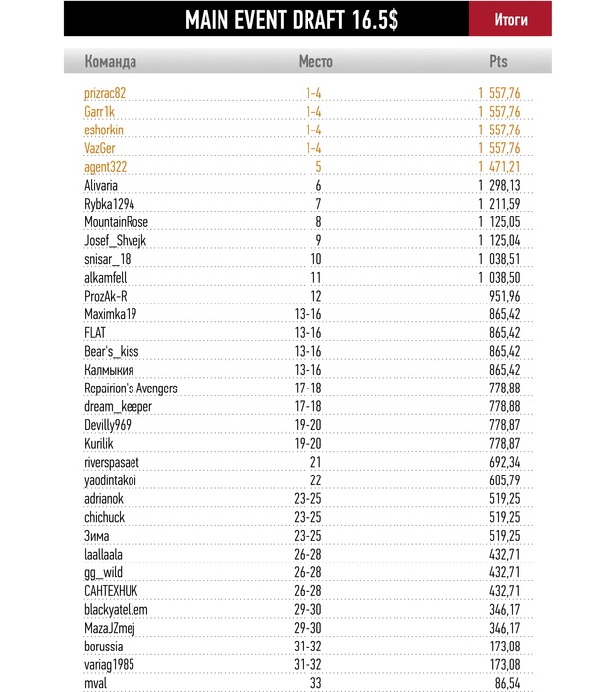Click the ProzAk-R team name
The width and height of the screenshot is (616, 692).
(106, 296)
